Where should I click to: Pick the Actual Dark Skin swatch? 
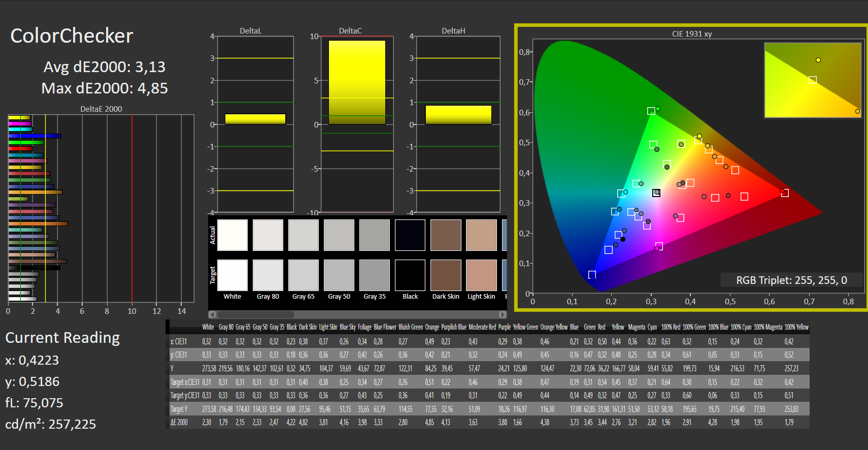(446, 235)
